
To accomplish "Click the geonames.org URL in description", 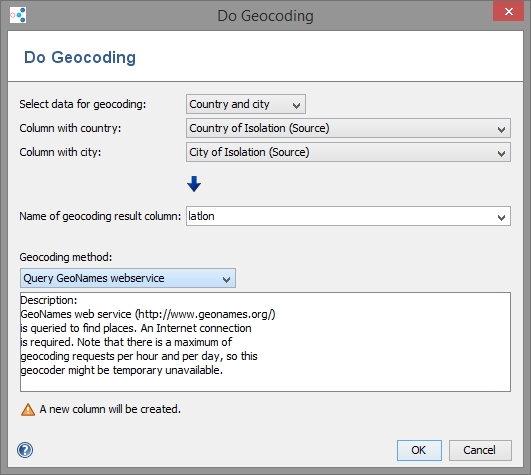I will (x=205, y=314).
